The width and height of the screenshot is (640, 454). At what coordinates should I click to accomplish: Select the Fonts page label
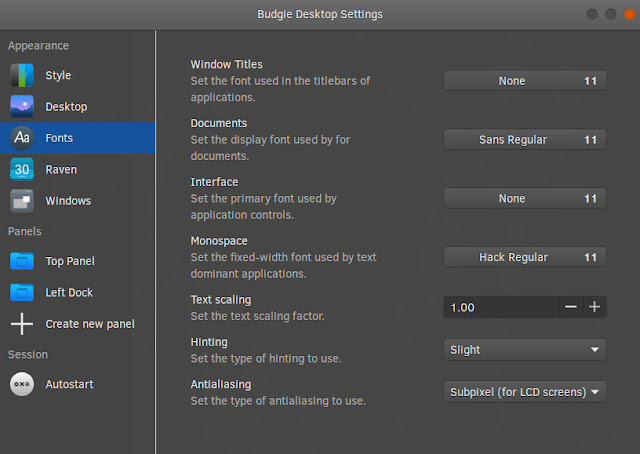pyautogui.click(x=59, y=138)
